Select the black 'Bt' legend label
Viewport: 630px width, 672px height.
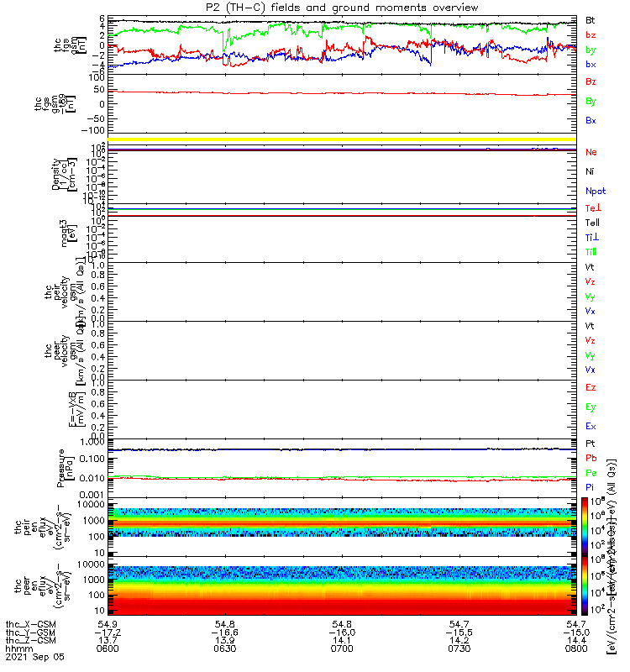tap(591, 20)
